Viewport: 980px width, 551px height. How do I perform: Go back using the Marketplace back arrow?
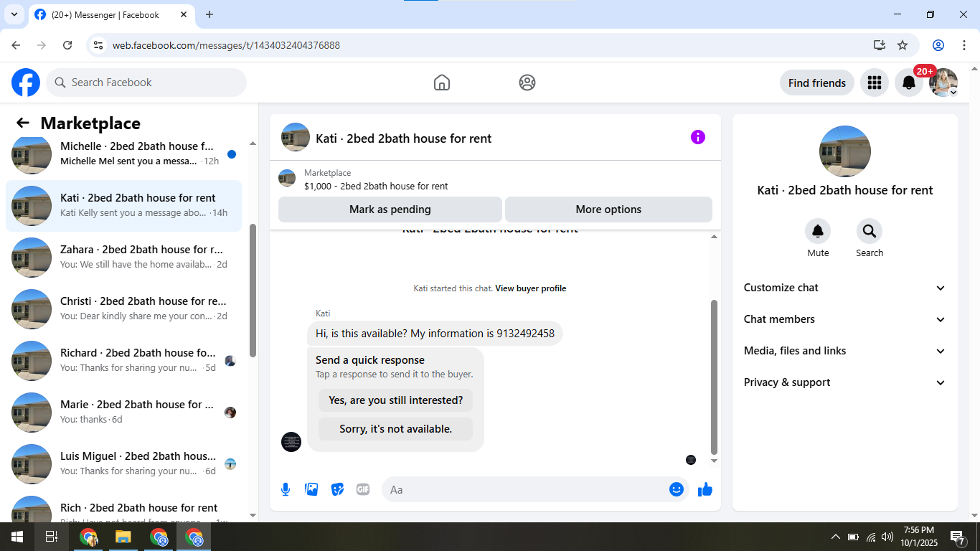pyautogui.click(x=23, y=123)
